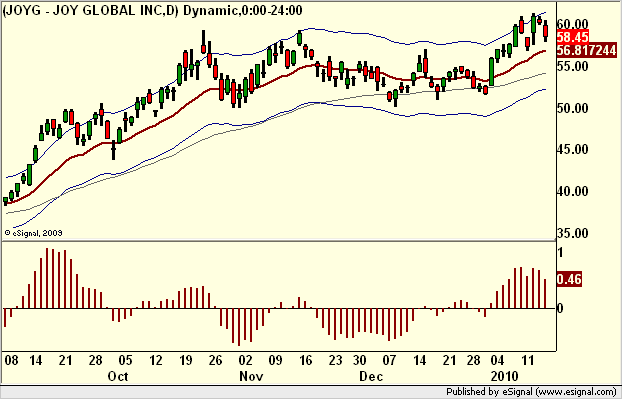
Task: Click the date label 21 below Oct candles
Action: (x=65, y=361)
